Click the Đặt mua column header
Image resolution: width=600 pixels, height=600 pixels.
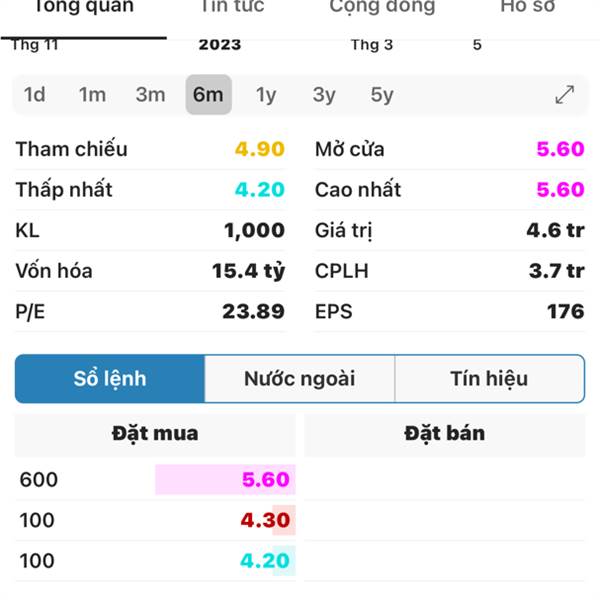[x=155, y=434]
